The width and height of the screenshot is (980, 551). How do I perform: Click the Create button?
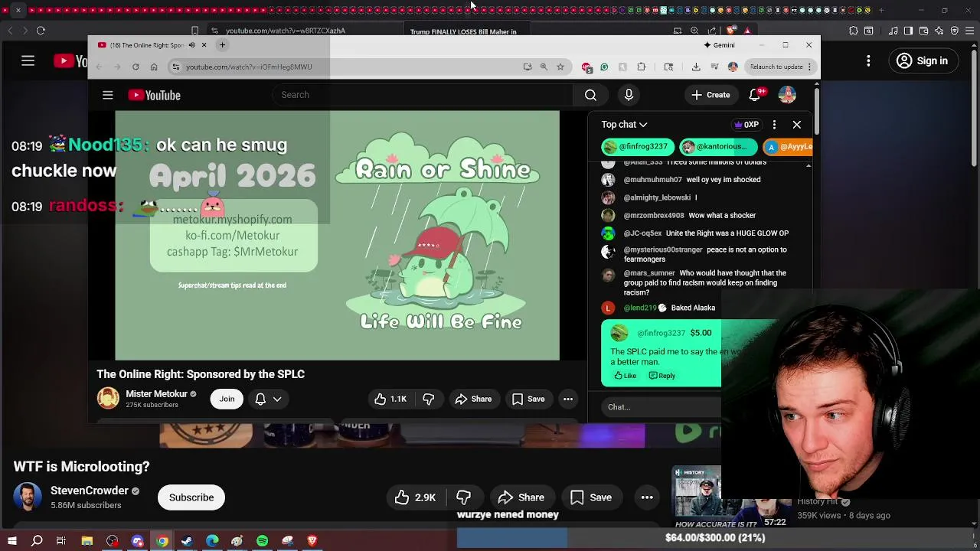pos(710,95)
